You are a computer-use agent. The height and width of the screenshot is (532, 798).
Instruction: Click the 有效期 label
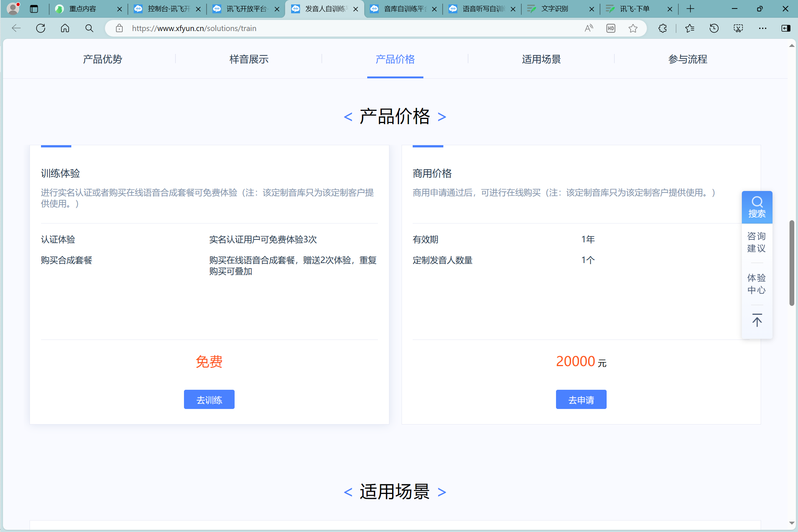pos(426,239)
